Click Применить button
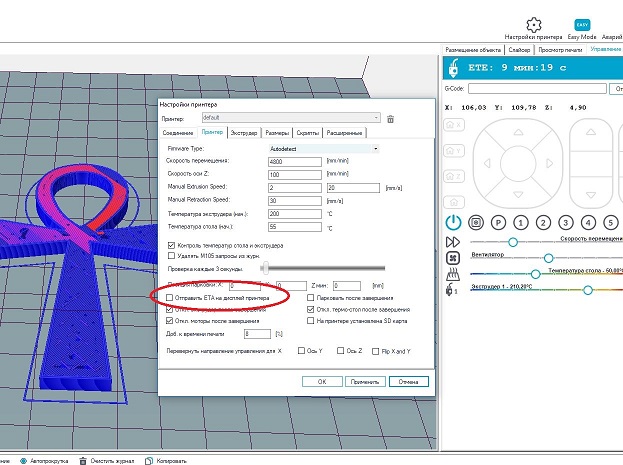This screenshot has height=465, width=623. pos(365,382)
